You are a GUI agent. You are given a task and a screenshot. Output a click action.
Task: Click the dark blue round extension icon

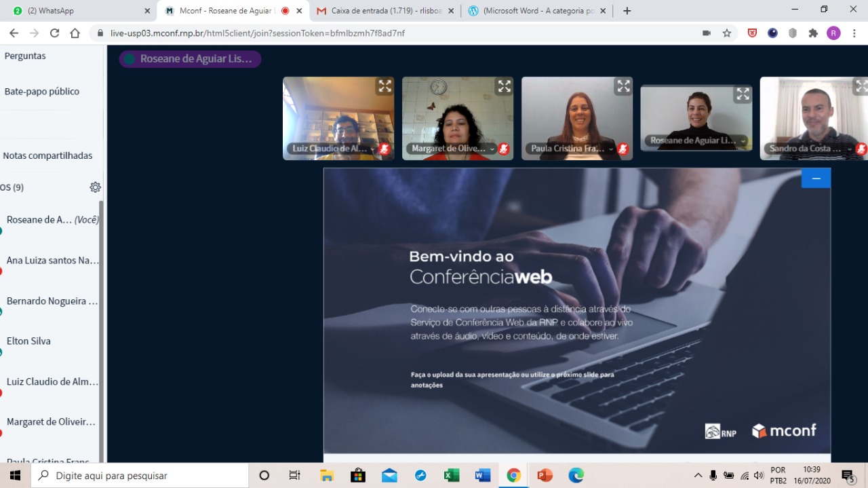click(x=772, y=33)
